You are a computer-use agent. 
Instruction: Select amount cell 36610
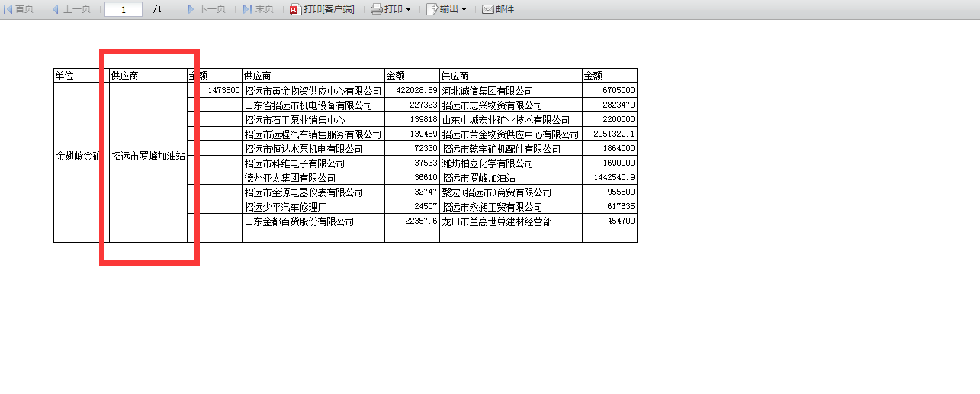pos(412,177)
